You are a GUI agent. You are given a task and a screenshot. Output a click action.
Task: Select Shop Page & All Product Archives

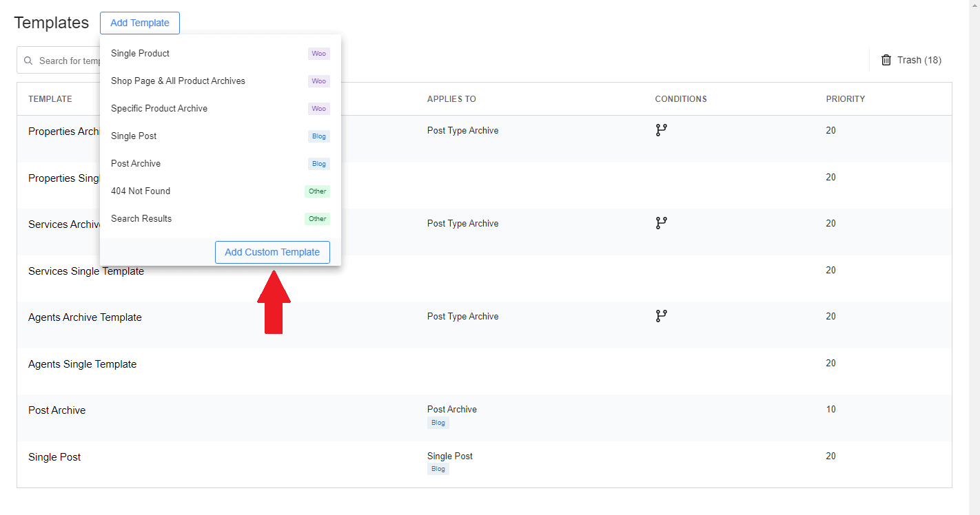(178, 81)
